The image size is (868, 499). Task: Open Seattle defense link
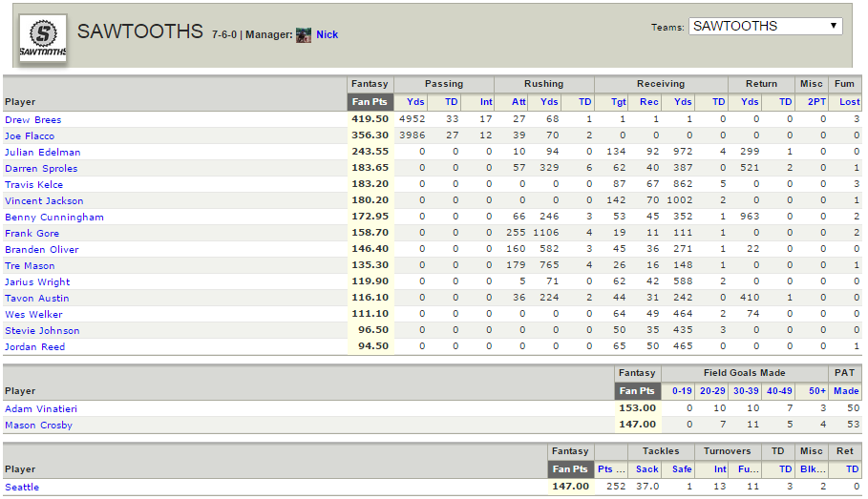tap(22, 488)
